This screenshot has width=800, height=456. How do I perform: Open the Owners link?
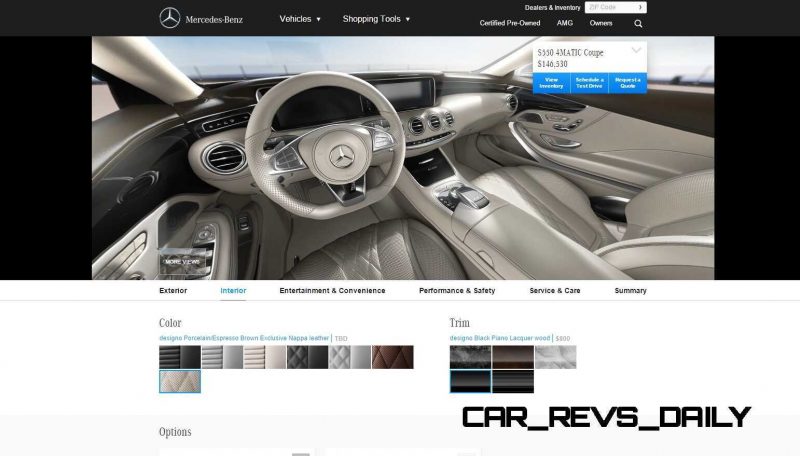point(601,23)
